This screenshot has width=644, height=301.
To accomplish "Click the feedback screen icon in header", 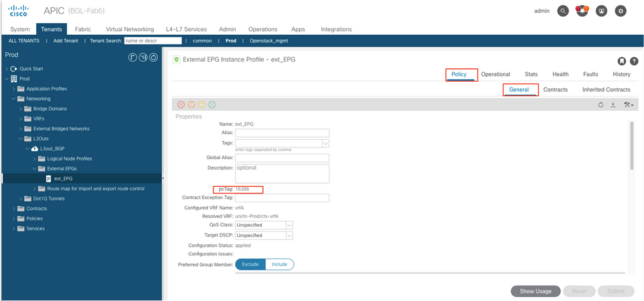I will point(601,11).
